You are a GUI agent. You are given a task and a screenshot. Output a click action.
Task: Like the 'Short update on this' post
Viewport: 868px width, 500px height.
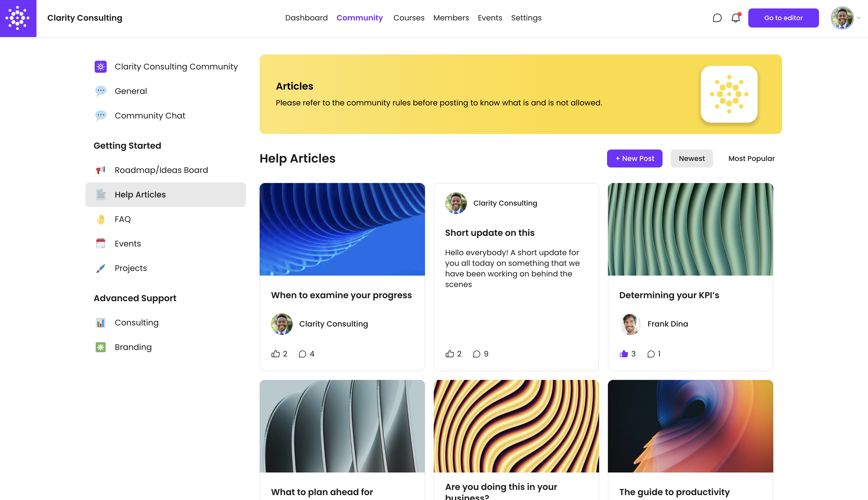pos(450,354)
